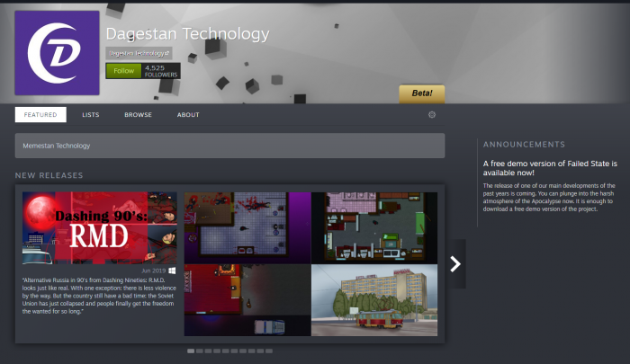Select the first carousel page indicator
Image resolution: width=630 pixels, height=364 pixels.
(x=191, y=351)
